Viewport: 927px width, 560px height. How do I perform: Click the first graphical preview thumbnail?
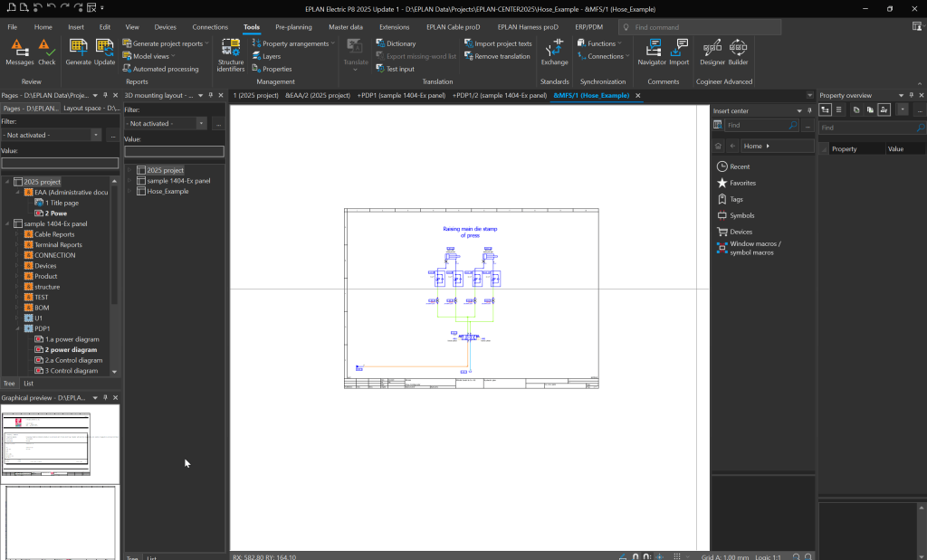46,443
